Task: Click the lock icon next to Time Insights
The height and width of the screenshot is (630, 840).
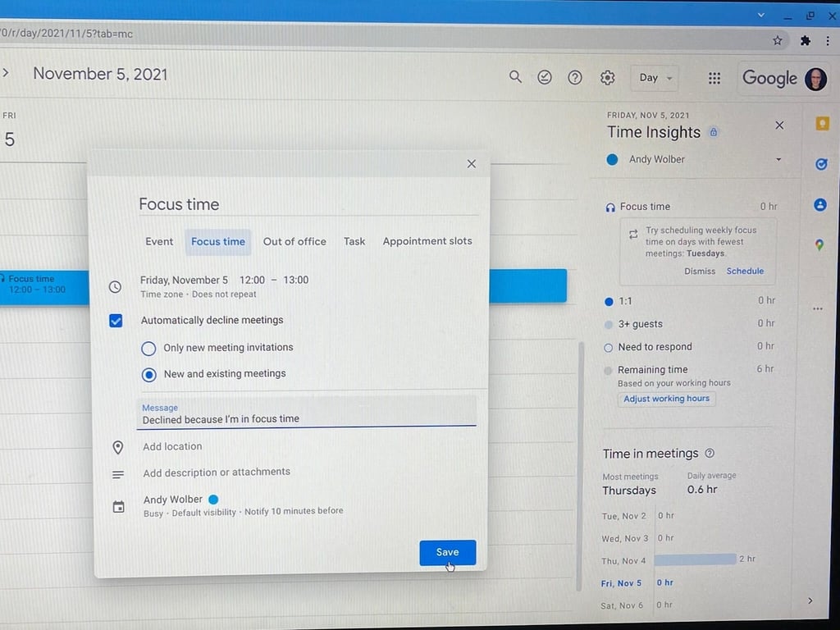Action: (x=714, y=132)
